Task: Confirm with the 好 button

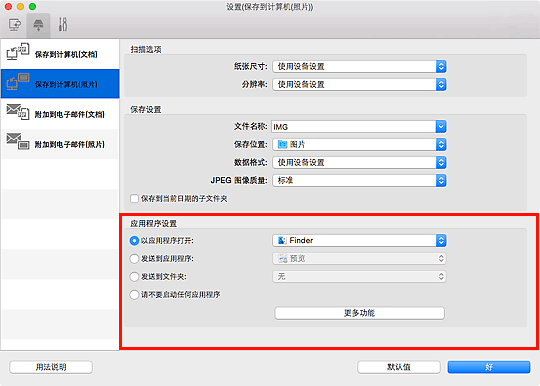Action: click(x=489, y=367)
